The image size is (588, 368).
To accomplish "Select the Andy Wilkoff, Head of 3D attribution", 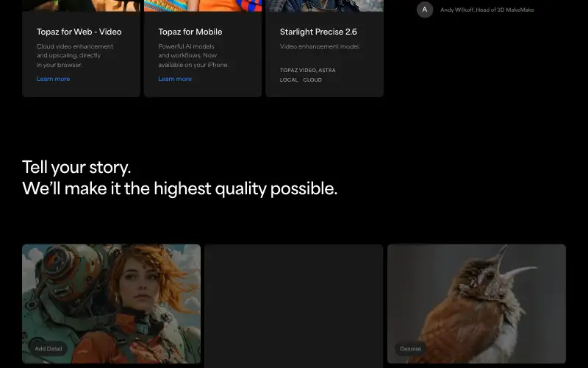I will [487, 10].
